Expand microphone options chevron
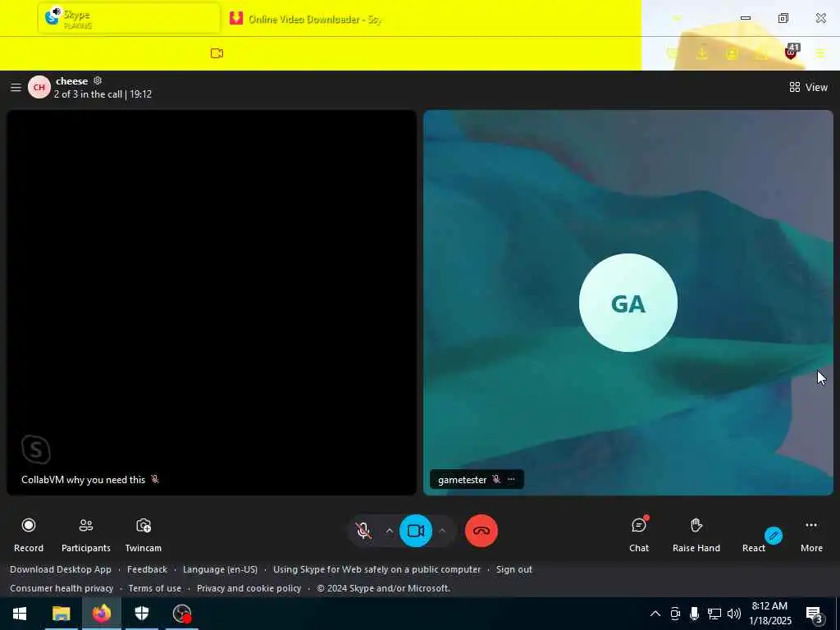The width and height of the screenshot is (840, 630). [390, 531]
